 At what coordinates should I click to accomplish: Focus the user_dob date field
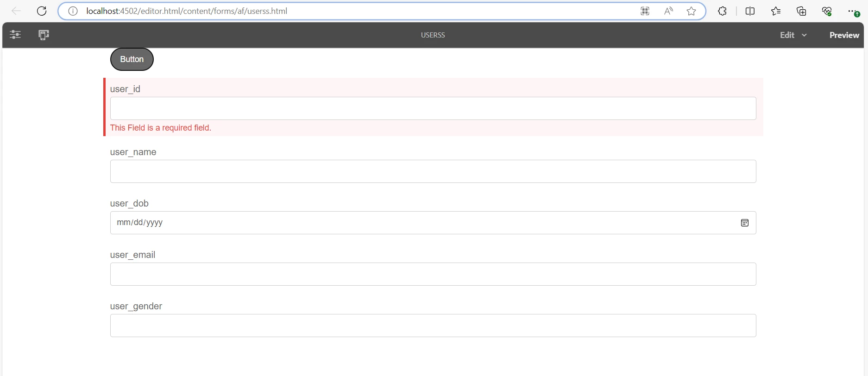pos(433,223)
